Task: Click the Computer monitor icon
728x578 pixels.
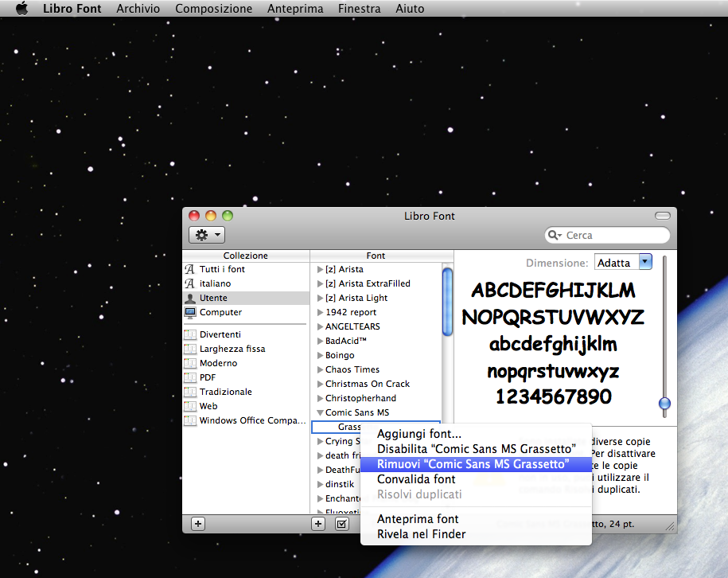Action: tap(190, 312)
